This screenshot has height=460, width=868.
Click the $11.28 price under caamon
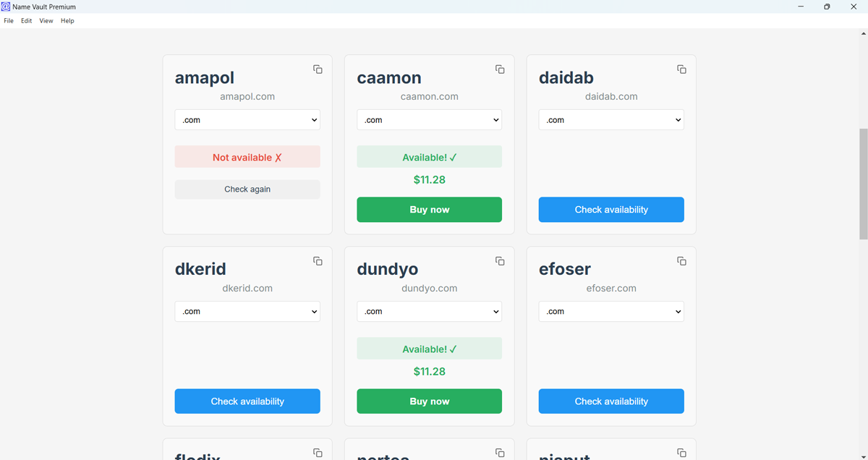(430, 179)
